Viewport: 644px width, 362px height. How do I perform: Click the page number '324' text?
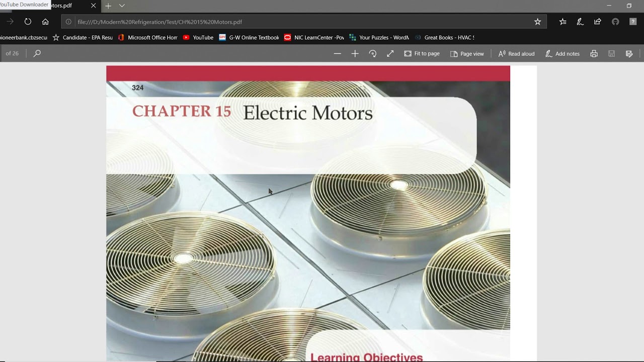point(137,87)
